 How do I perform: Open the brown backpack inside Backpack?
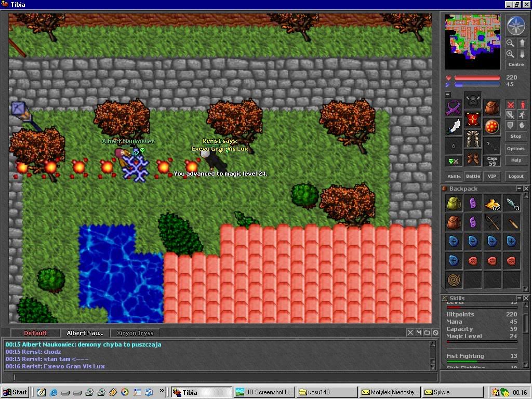coord(454,222)
